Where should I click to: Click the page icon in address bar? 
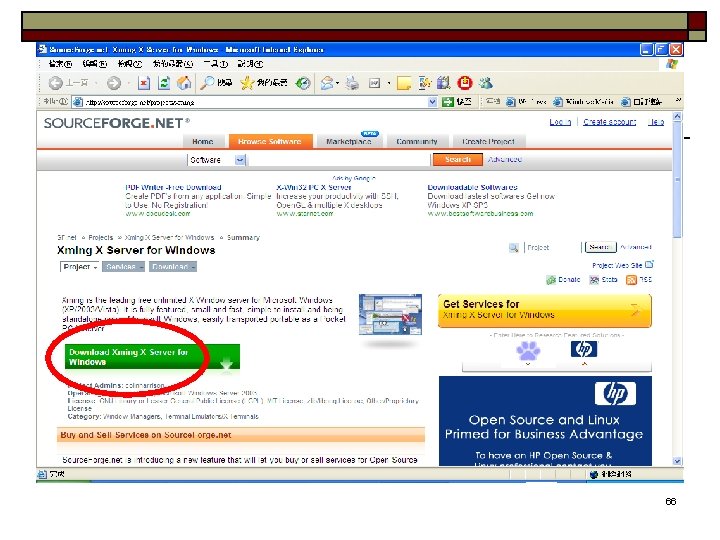pos(78,102)
